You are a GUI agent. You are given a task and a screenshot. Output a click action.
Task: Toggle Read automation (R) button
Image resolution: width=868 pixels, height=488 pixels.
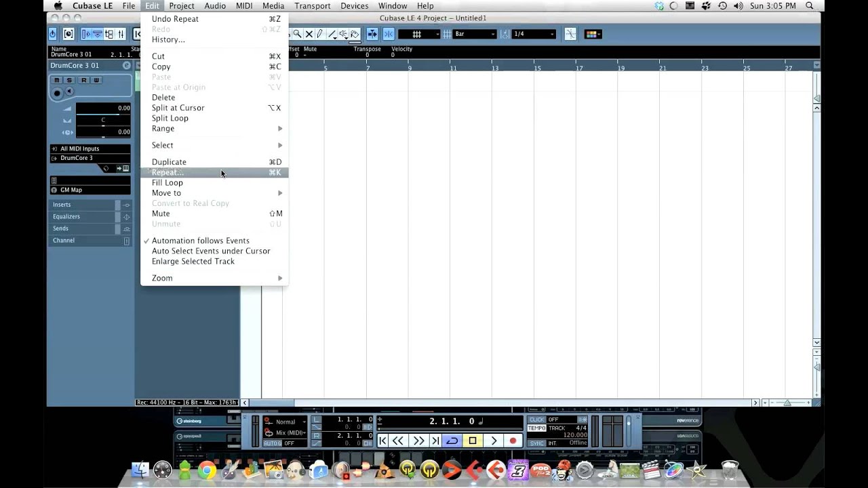click(83, 80)
